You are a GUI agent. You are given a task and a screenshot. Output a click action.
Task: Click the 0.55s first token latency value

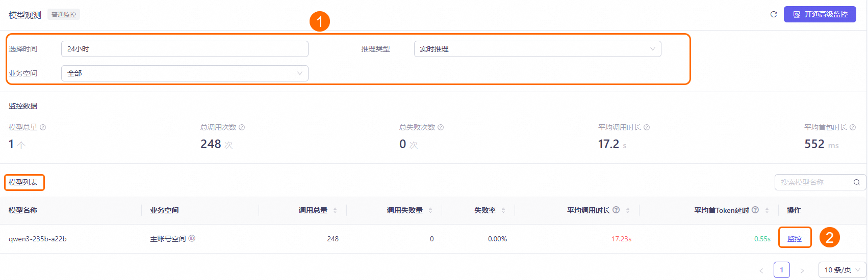762,239
